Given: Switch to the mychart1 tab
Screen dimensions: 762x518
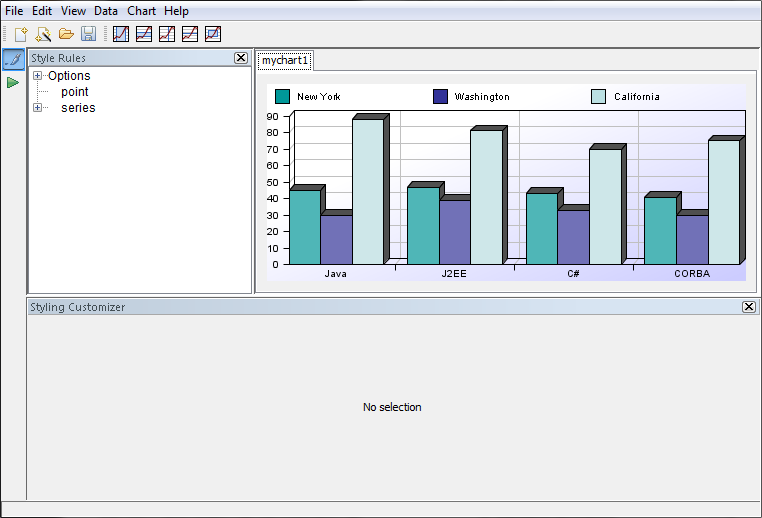Looking at the screenshot, I should [x=285, y=61].
